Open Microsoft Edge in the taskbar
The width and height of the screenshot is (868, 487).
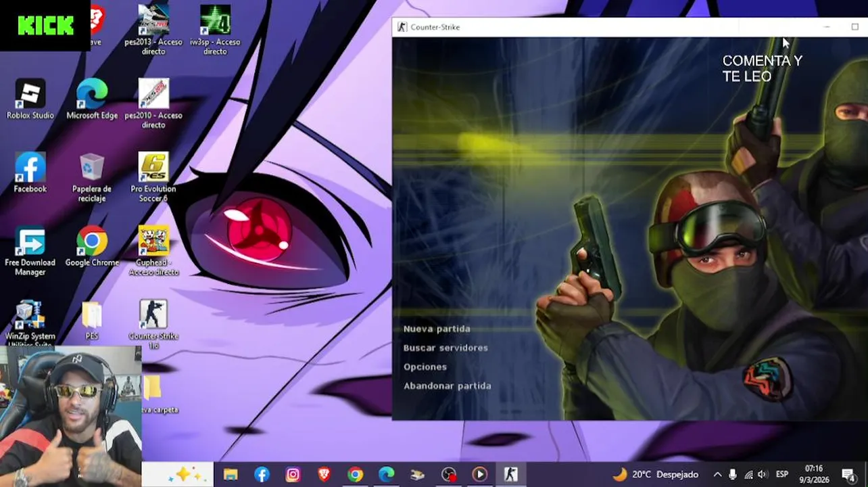tap(386, 475)
